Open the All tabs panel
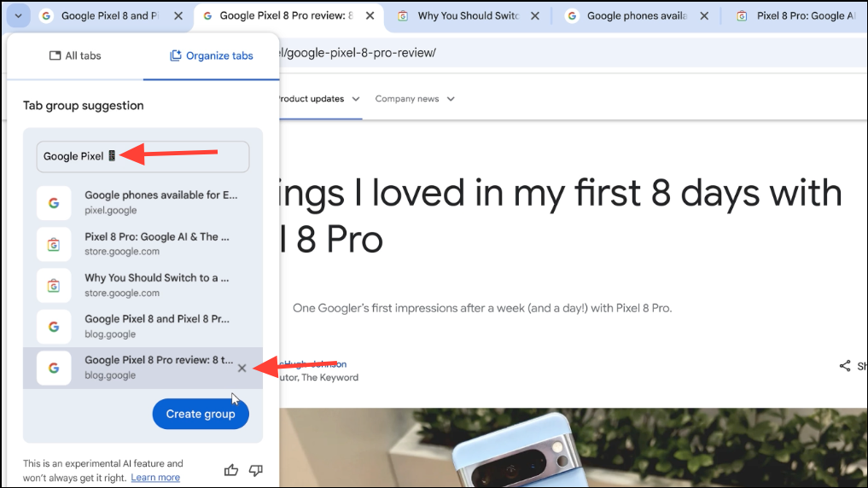Image resolution: width=868 pixels, height=488 pixels. coord(75,56)
